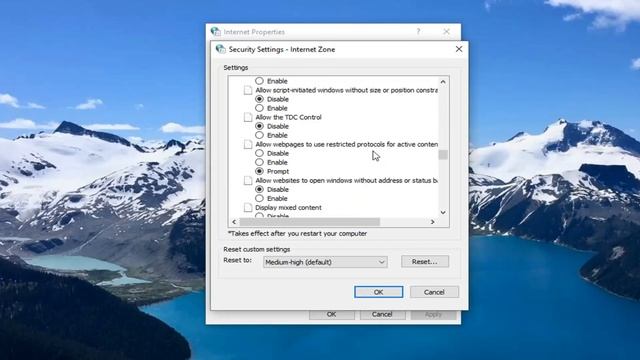The height and width of the screenshot is (360, 640).
Task: Close the Security Settings dialog
Action: tap(459, 49)
